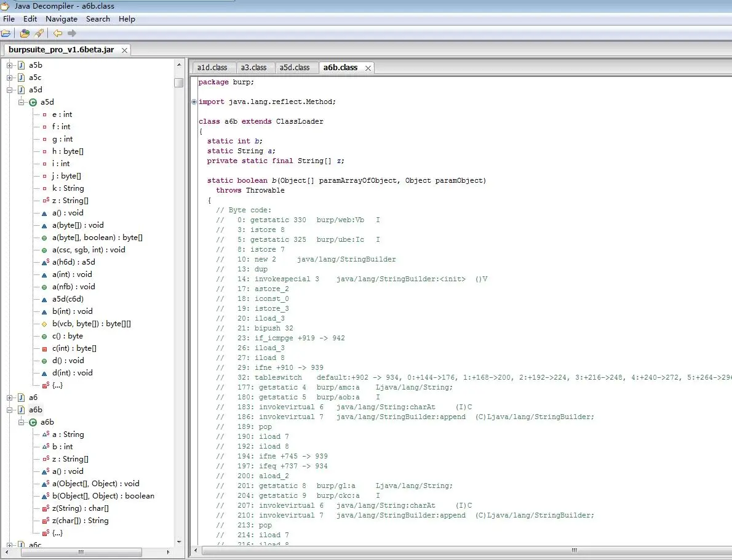Select z(String) : char[] in tree
732x560 pixels.
click(80, 508)
